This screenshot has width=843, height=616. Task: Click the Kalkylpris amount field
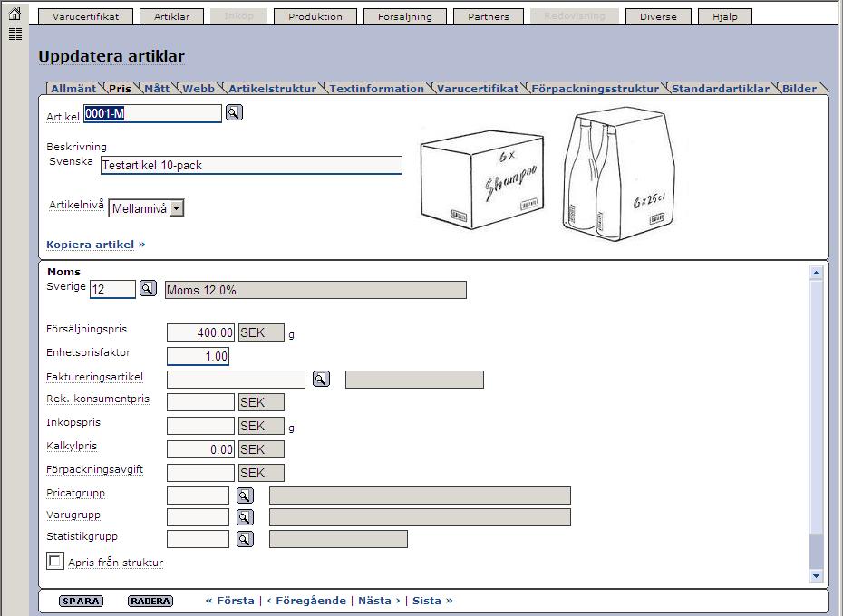point(200,449)
